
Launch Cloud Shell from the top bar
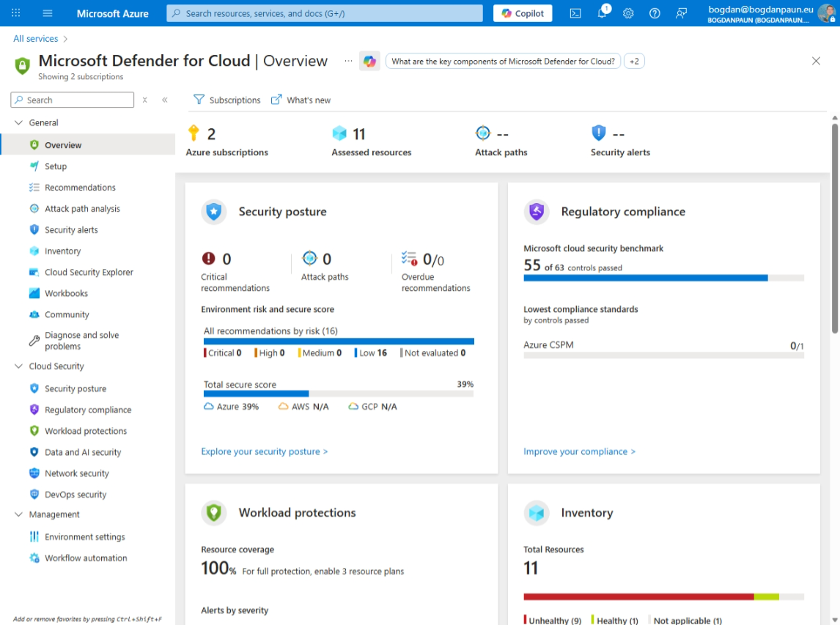point(575,13)
